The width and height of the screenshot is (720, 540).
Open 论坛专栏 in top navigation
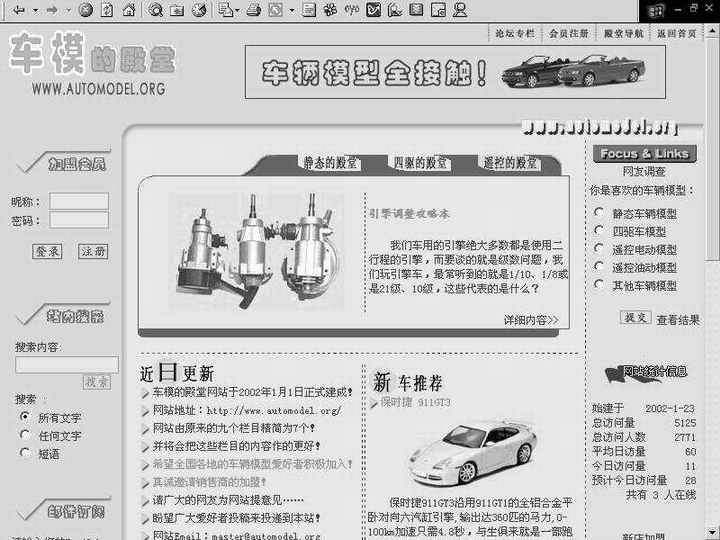tap(515, 34)
